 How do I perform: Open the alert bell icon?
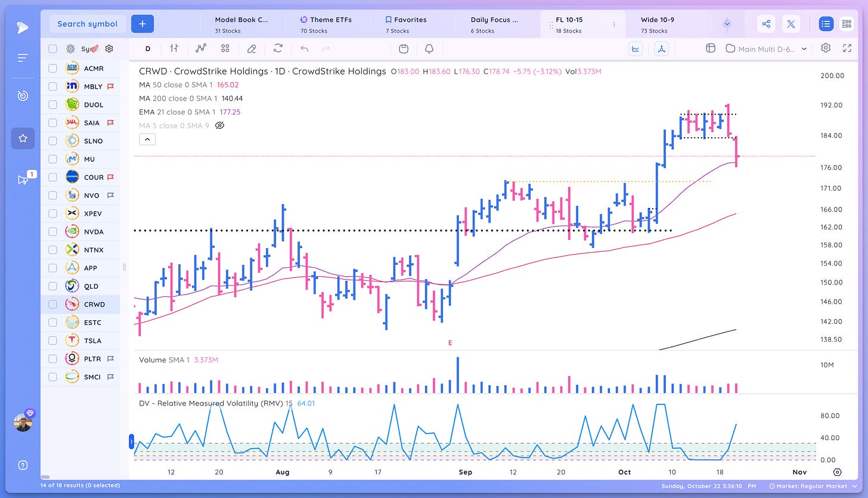[429, 48]
